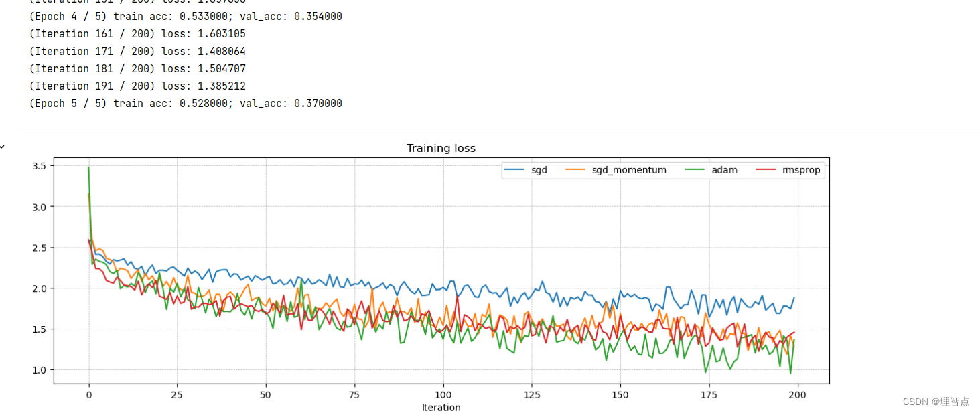Click the 125 x-axis tick label

532,394
